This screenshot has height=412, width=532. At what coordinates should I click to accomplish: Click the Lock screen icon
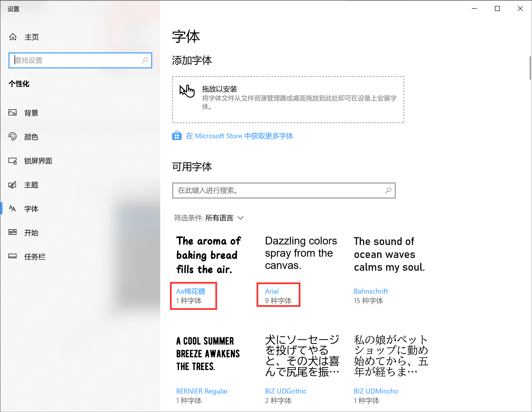[12, 161]
